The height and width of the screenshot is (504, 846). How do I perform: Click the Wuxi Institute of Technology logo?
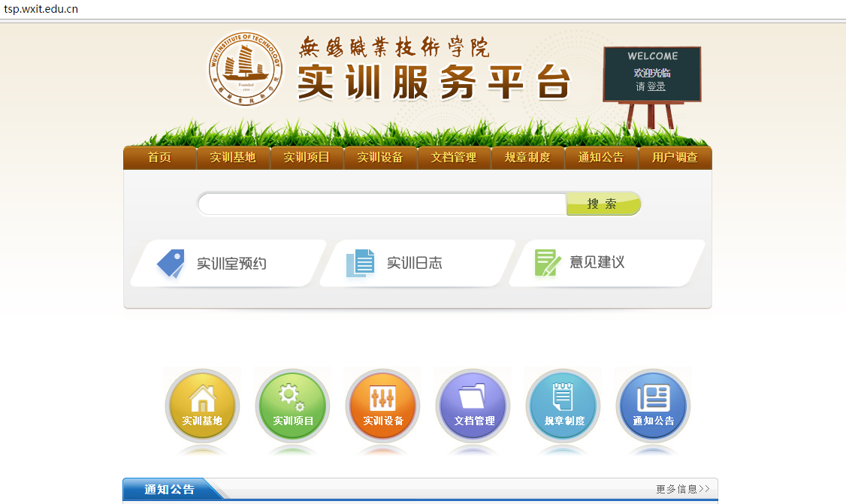(x=246, y=68)
